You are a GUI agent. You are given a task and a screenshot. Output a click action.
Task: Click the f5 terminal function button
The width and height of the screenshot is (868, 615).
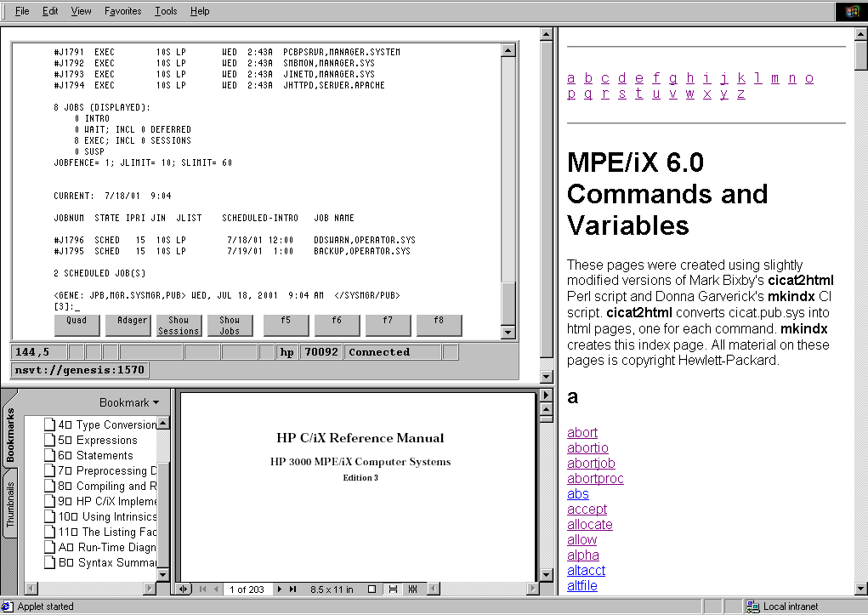click(x=286, y=325)
